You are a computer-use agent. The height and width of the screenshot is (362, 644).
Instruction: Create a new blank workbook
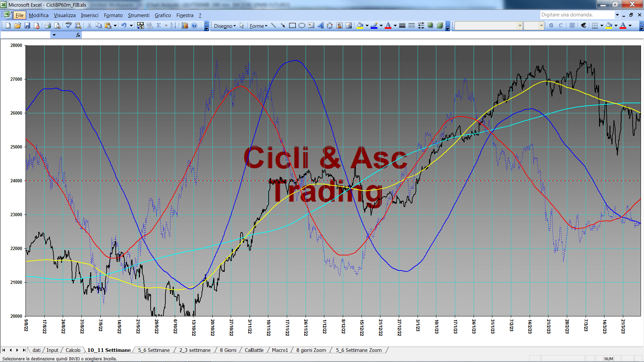[x=8, y=25]
